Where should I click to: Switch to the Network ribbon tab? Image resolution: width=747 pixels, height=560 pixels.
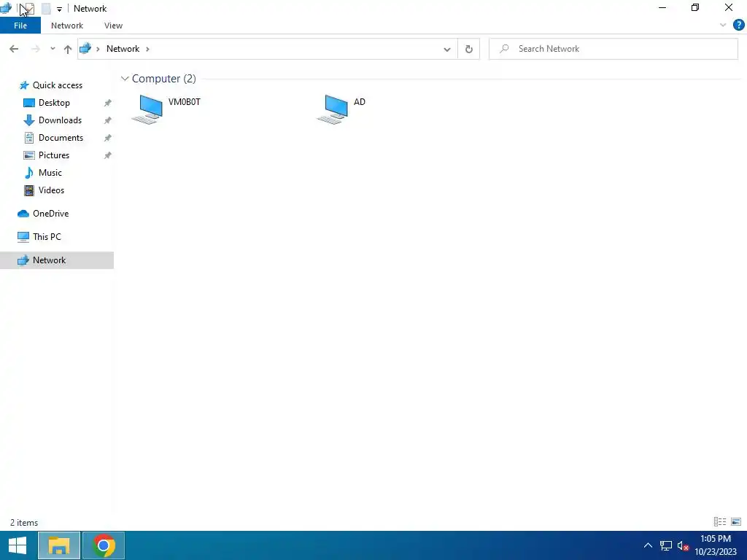point(66,26)
